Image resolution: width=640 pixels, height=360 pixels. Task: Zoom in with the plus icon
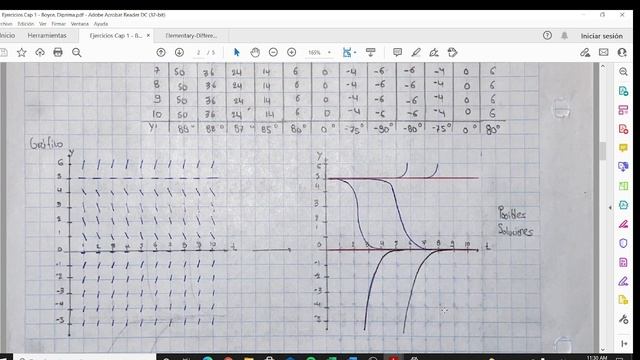(x=291, y=52)
